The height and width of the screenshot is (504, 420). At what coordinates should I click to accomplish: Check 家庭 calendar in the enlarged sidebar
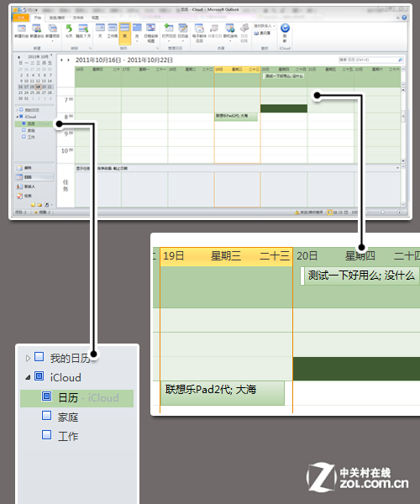point(46,416)
